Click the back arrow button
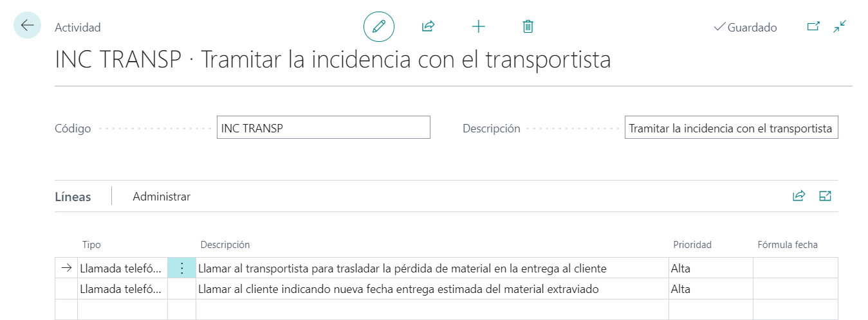This screenshot has height=320, width=868. point(27,26)
